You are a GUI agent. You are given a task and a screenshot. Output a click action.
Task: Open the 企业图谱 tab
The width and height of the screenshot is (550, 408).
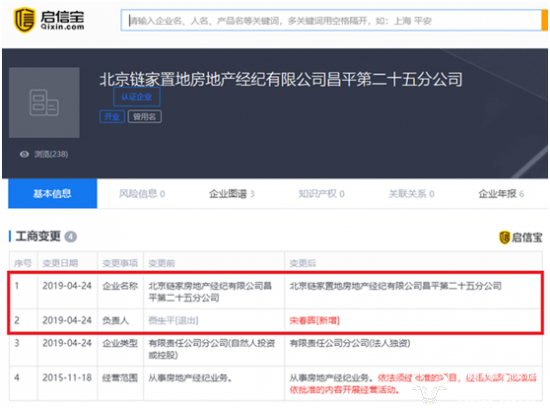232,194
